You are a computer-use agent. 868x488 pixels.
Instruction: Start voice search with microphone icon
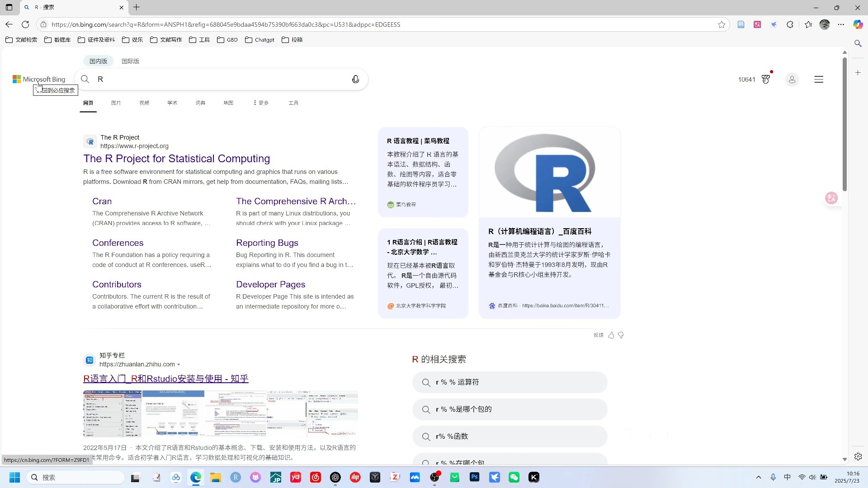pos(356,79)
